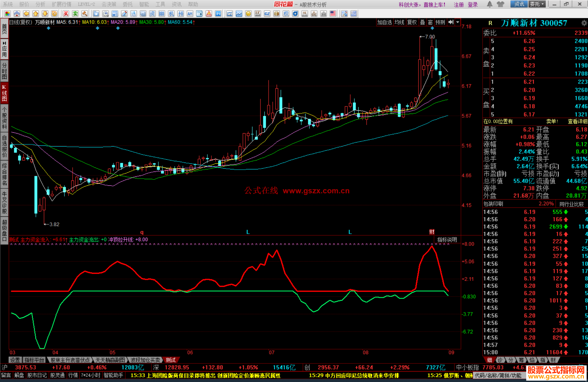Toggle 均线 moving average display

point(399,22)
